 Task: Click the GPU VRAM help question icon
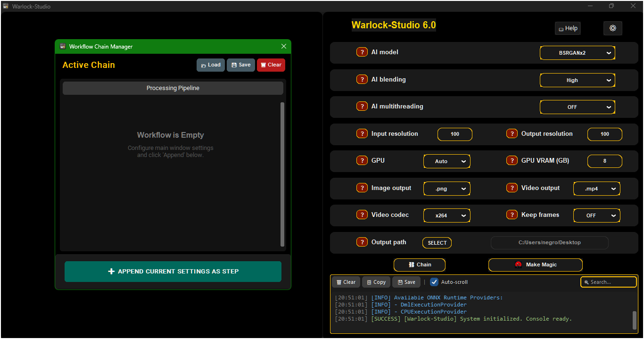[512, 161]
